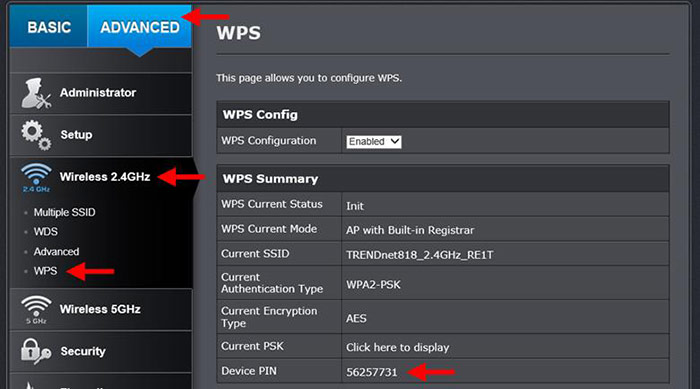Click the Setup gears icon
The height and width of the screenshot is (389, 700).
point(36,135)
